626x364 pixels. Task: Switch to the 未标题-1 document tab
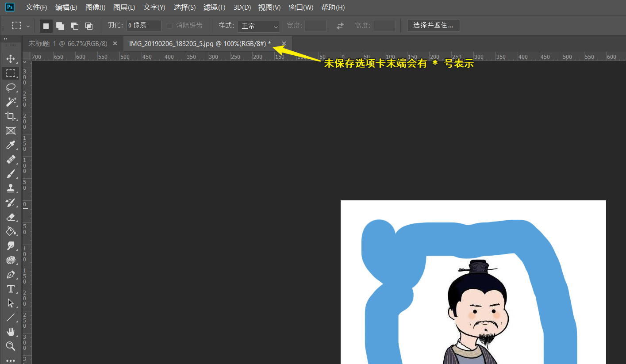tap(68, 43)
